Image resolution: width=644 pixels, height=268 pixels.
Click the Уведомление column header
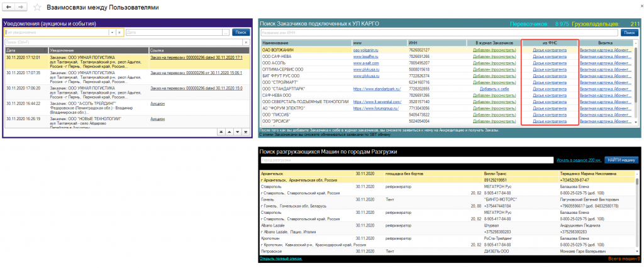(x=99, y=50)
